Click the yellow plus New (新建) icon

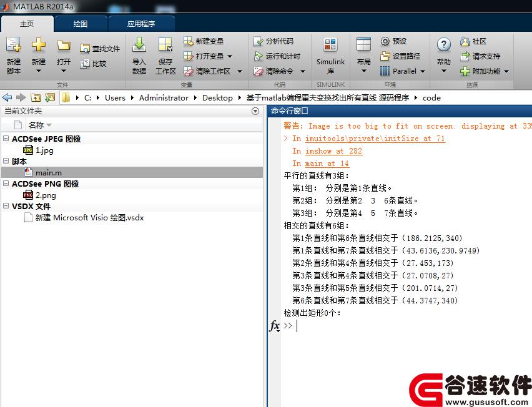click(x=38, y=45)
